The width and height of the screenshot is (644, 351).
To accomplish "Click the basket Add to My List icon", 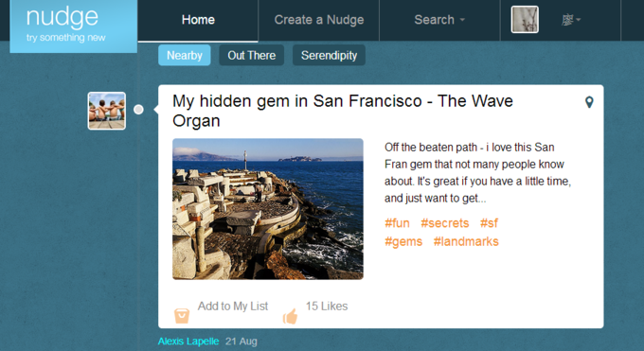I will coord(182,316).
